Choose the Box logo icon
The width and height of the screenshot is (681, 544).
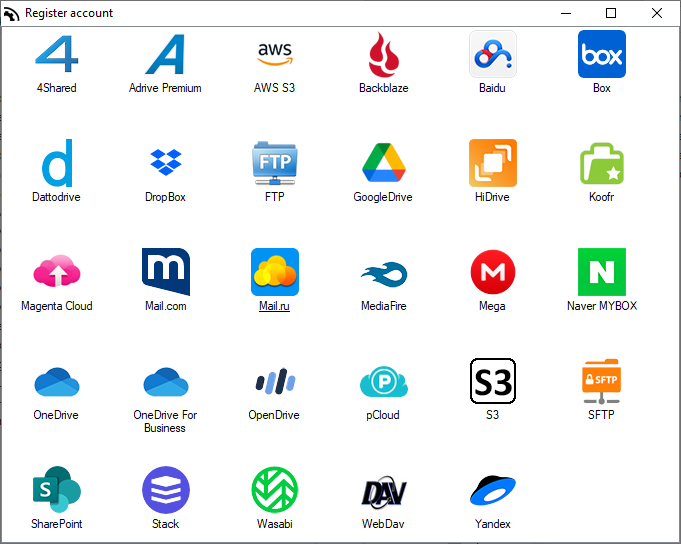602,54
